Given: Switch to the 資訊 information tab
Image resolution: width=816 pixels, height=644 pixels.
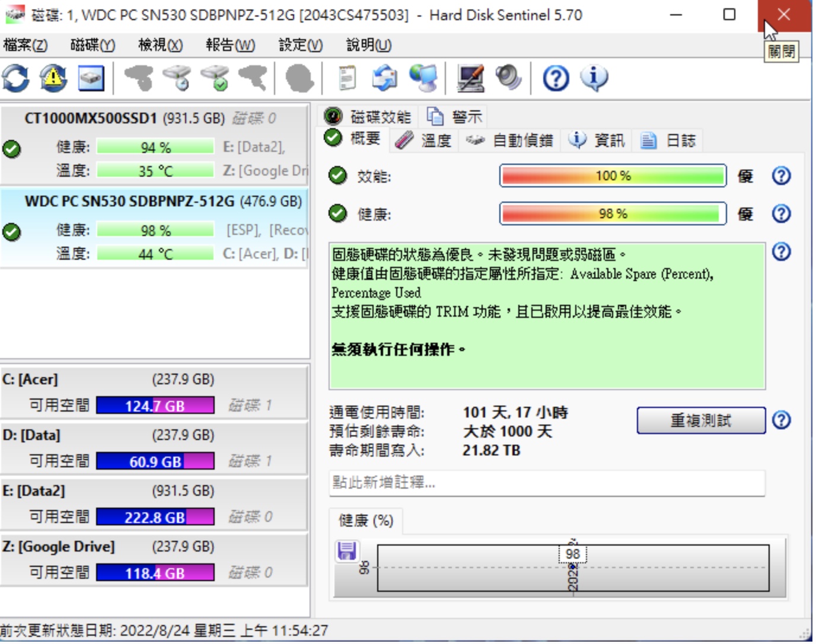Looking at the screenshot, I should click(x=597, y=141).
